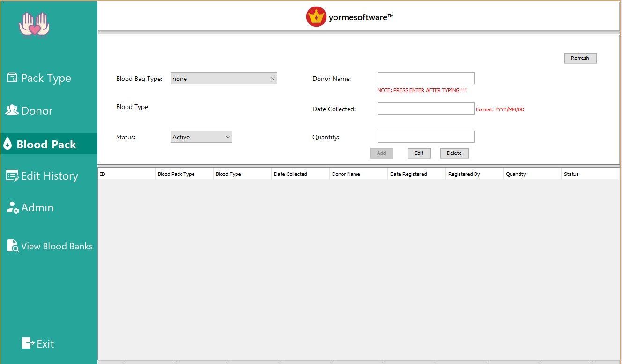Screen dimensions: 623x364
Task: Click the Admin user-gear icon
Action: tap(13, 208)
